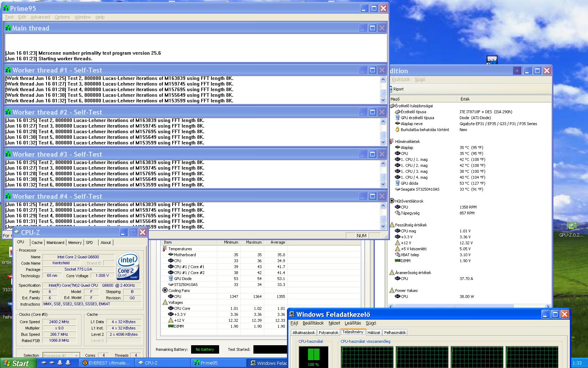
Task: Click the Worker thread #1 window icon
Action: (x=8, y=70)
